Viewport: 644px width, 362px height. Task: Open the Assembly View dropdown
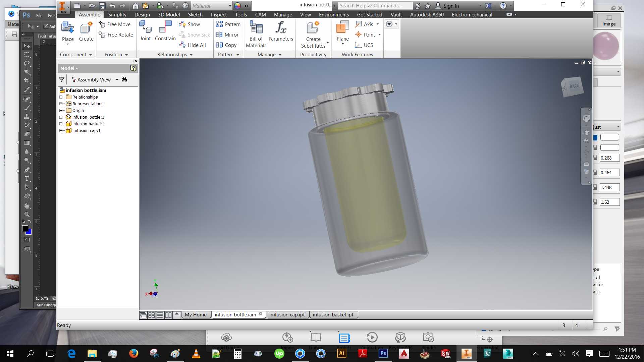[117, 80]
